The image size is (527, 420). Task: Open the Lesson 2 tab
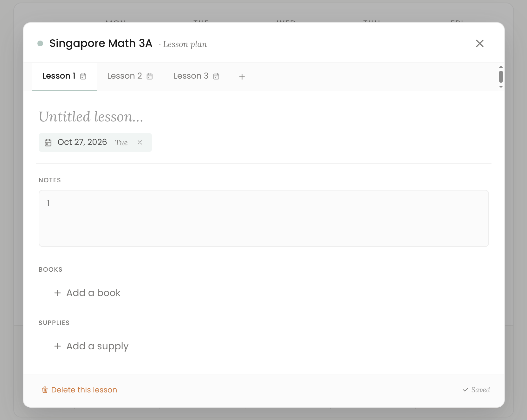coord(130,76)
